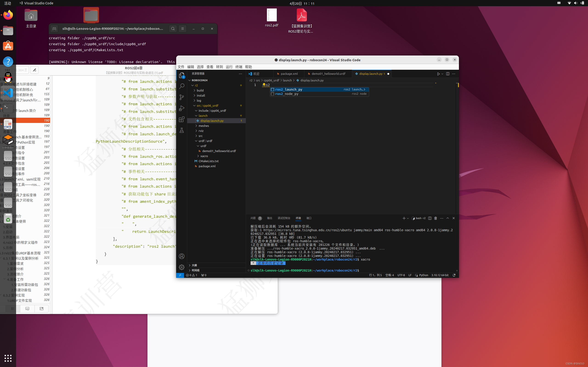Viewport: 588px width, 367px height.
Task: Expand the 大纲 outline section
Action: click(194, 265)
